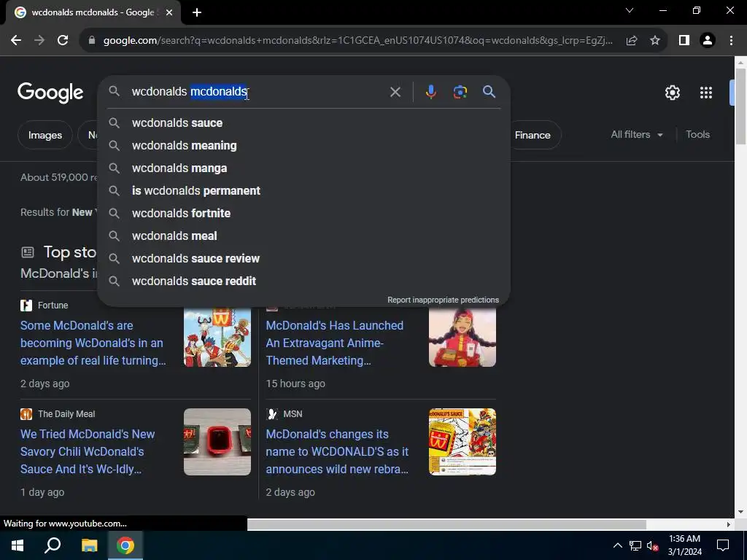
Task: Open the Chrome profile avatar menu
Action: [708, 41]
